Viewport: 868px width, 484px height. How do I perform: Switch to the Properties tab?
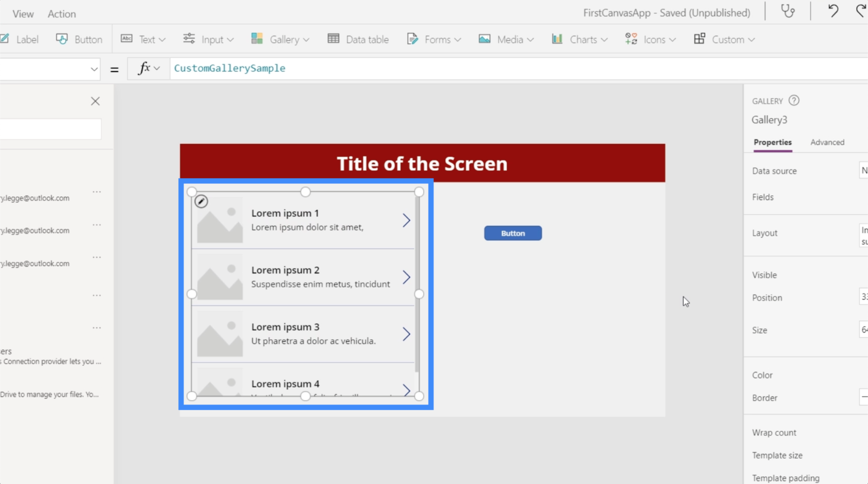pos(772,142)
